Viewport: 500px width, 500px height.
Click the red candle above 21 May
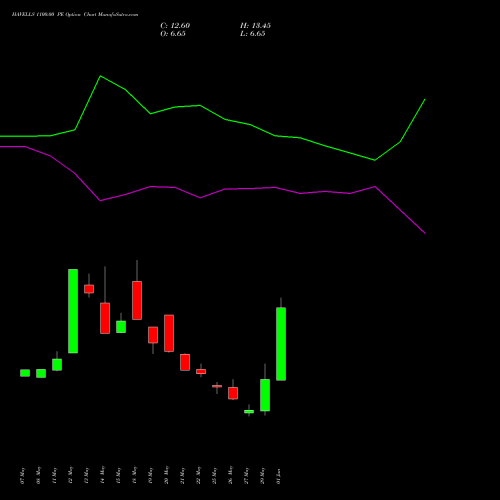coord(185,362)
